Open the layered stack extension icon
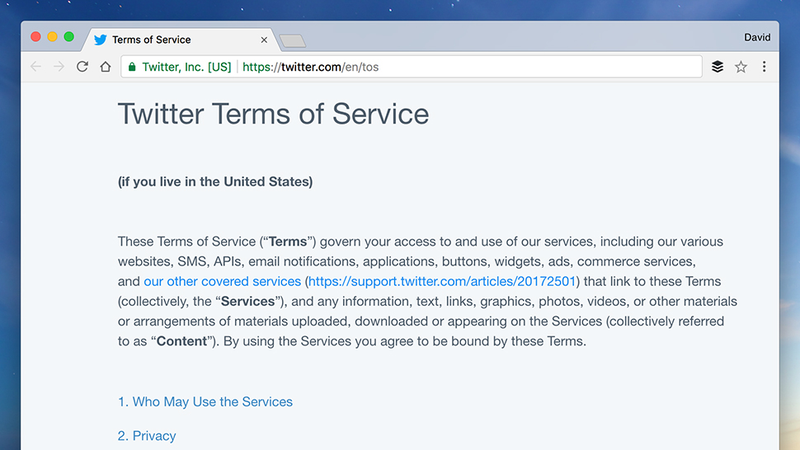Screen dimensions: 800x450 [x=717, y=67]
